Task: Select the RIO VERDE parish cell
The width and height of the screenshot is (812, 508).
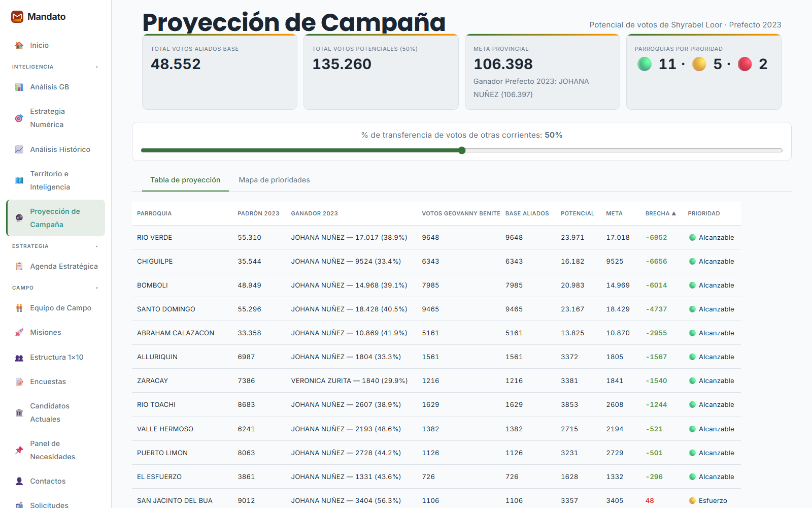Action: click(x=154, y=237)
